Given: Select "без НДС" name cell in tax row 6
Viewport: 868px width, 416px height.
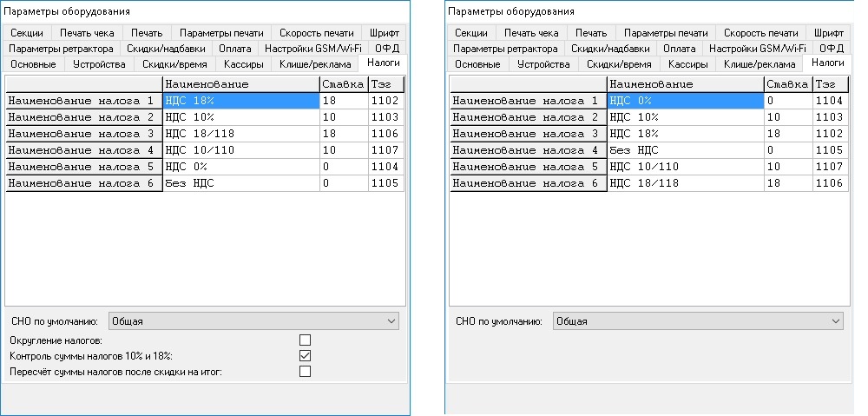Looking at the screenshot, I should [x=240, y=183].
